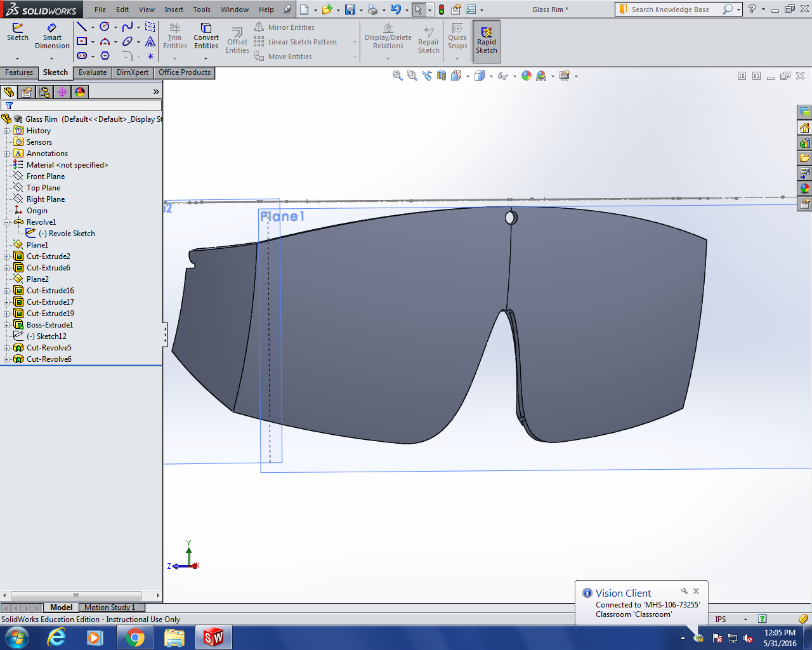Select Plane1 in the feature tree
This screenshot has height=650, width=812.
click(37, 245)
